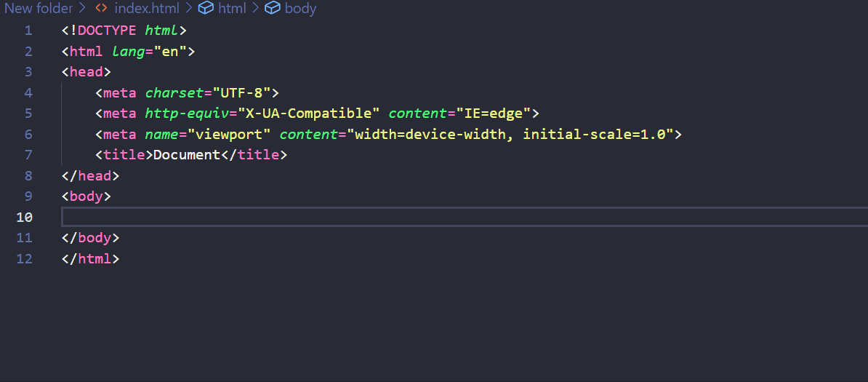Click the chevron after index.html breadcrumb
Viewport: 868px width, 382px height.
[x=189, y=8]
